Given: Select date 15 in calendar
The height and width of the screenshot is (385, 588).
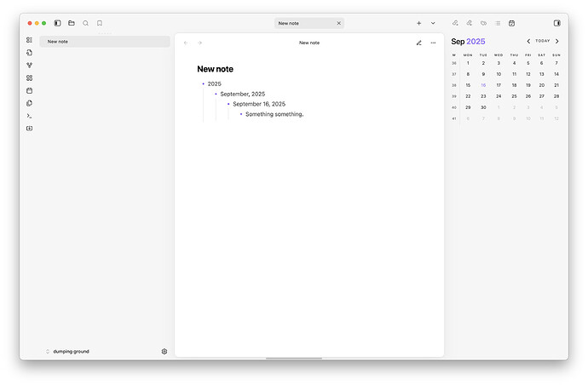Looking at the screenshot, I should tap(468, 85).
